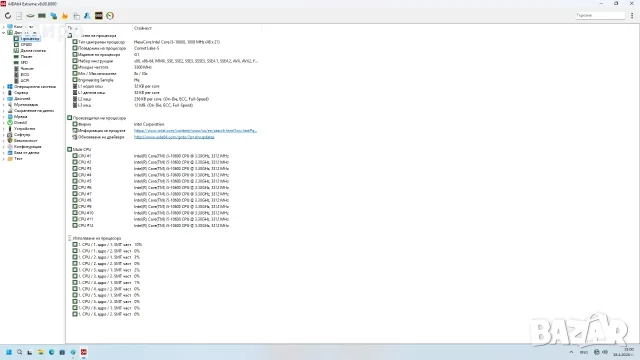This screenshot has height=360, width=640.
Task: Select the Multi CPU group header
Action: [82, 149]
